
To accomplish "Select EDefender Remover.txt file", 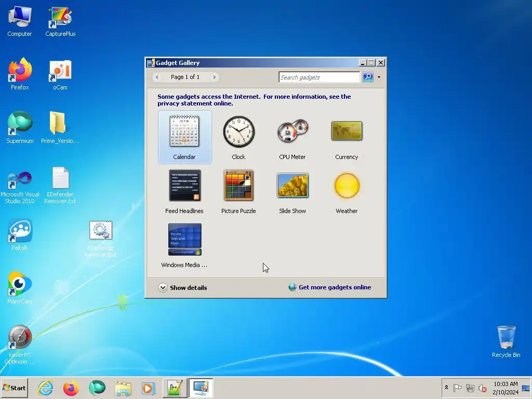I will tap(60, 185).
